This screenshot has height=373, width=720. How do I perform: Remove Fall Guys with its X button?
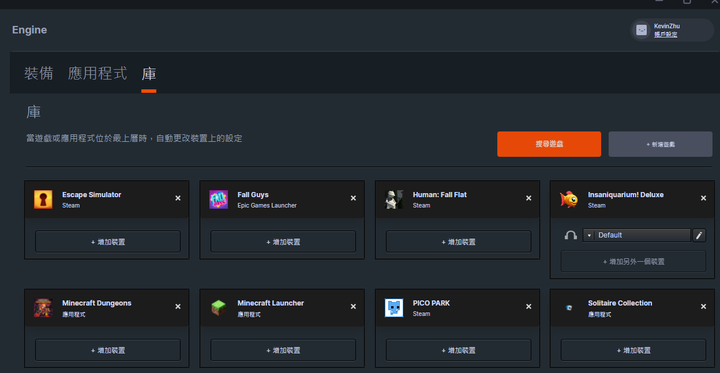353,198
